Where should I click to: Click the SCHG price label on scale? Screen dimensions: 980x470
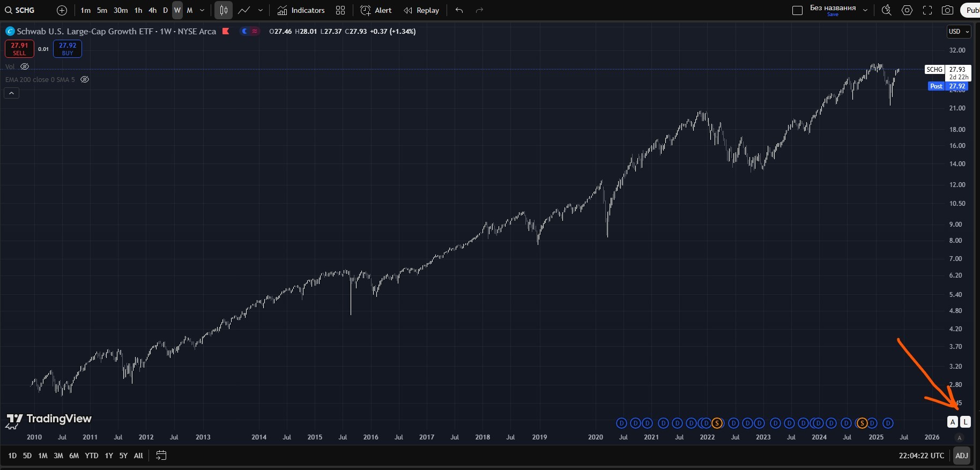click(x=934, y=70)
